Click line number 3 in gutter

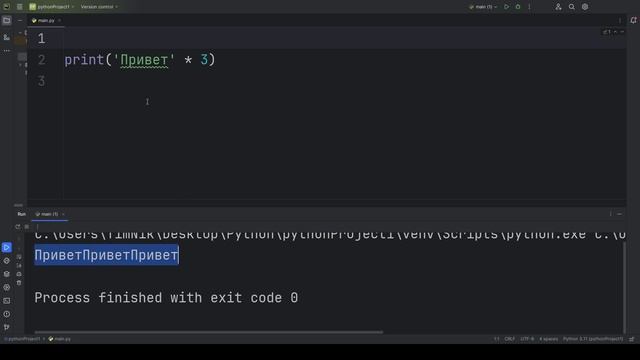[42, 81]
